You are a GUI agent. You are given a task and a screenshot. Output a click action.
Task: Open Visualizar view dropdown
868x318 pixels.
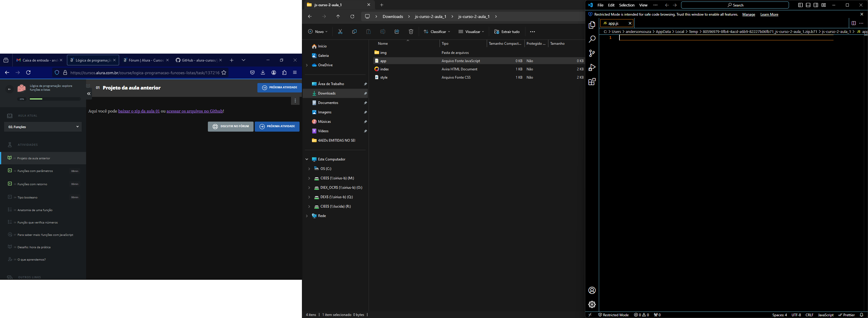coord(471,32)
